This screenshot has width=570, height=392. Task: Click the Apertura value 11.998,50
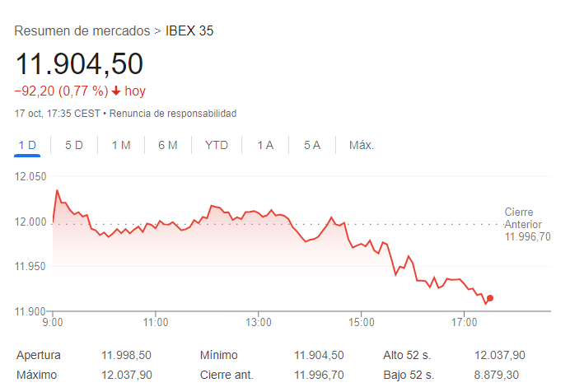(126, 355)
